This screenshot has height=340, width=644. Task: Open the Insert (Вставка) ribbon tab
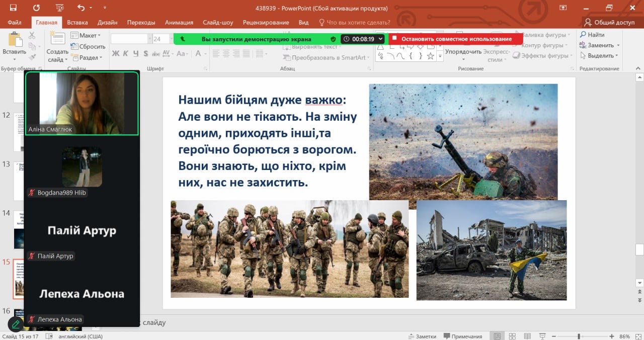coord(77,23)
